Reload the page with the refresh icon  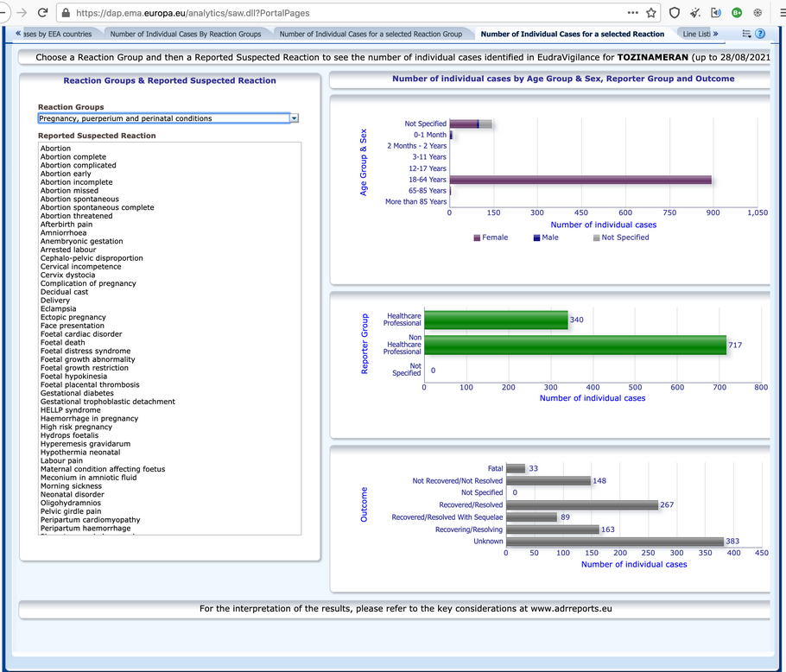(x=43, y=13)
